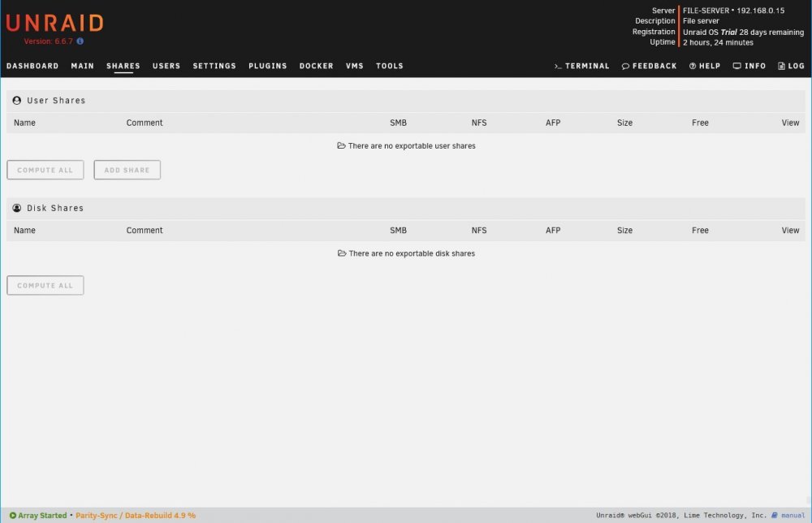
Task: Go to the Main tab
Action: (x=82, y=66)
